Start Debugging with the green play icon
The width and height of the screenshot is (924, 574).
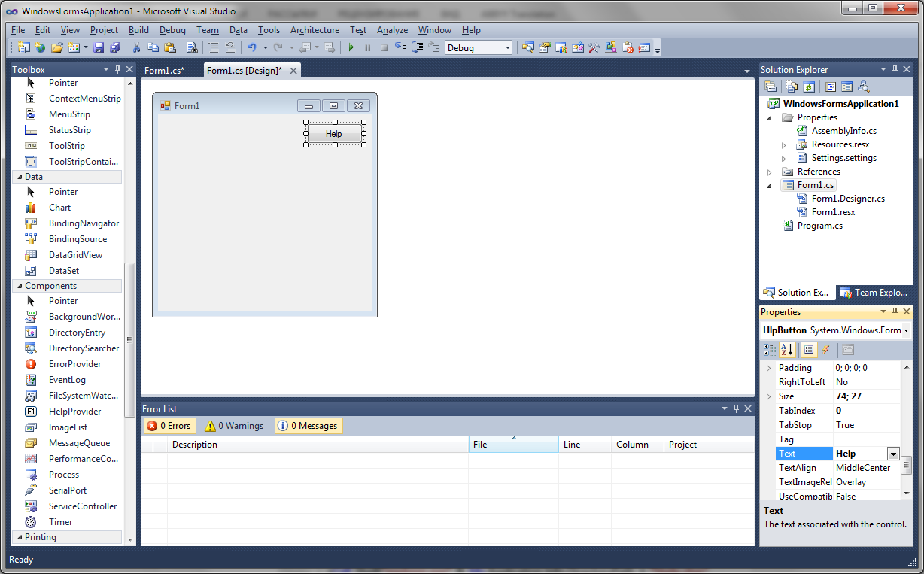[351, 47]
